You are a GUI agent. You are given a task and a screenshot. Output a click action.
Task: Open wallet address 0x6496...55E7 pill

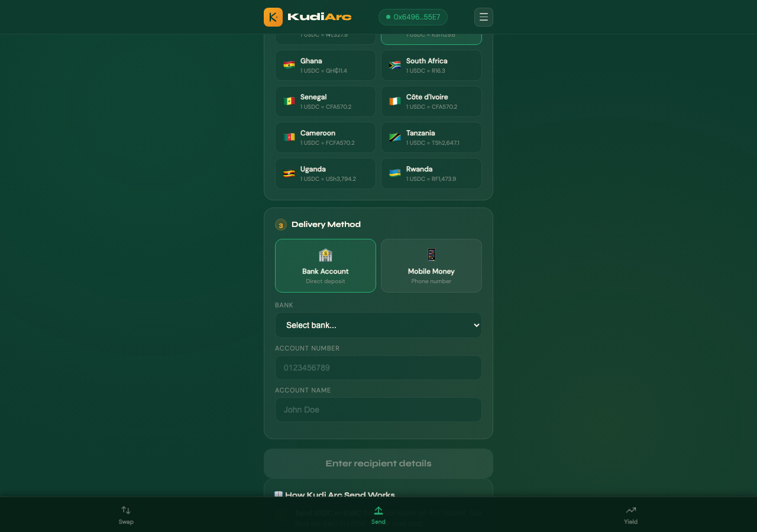click(413, 17)
